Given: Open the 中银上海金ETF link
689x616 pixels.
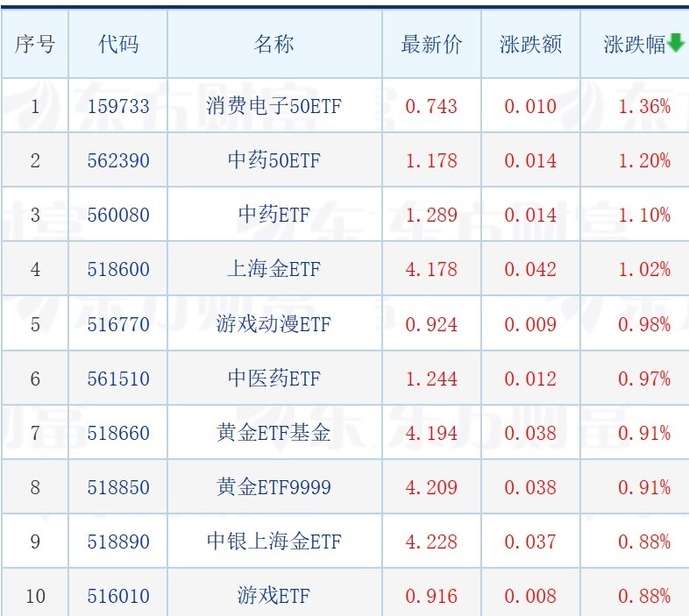Looking at the screenshot, I should (x=274, y=542).
